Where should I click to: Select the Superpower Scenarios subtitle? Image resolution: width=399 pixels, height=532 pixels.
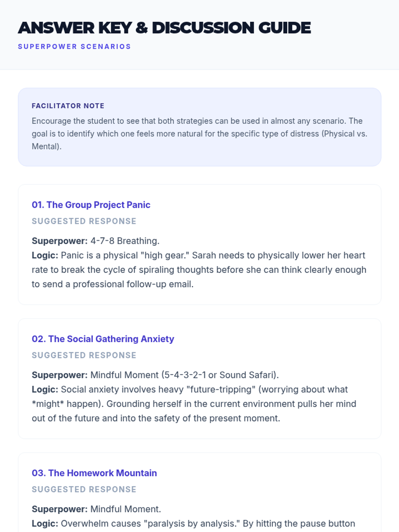point(74,47)
